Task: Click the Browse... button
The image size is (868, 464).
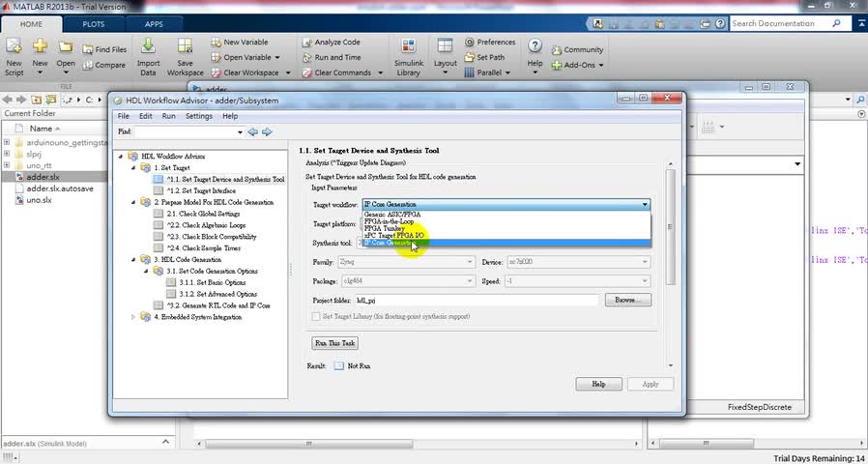Action: pyautogui.click(x=627, y=300)
